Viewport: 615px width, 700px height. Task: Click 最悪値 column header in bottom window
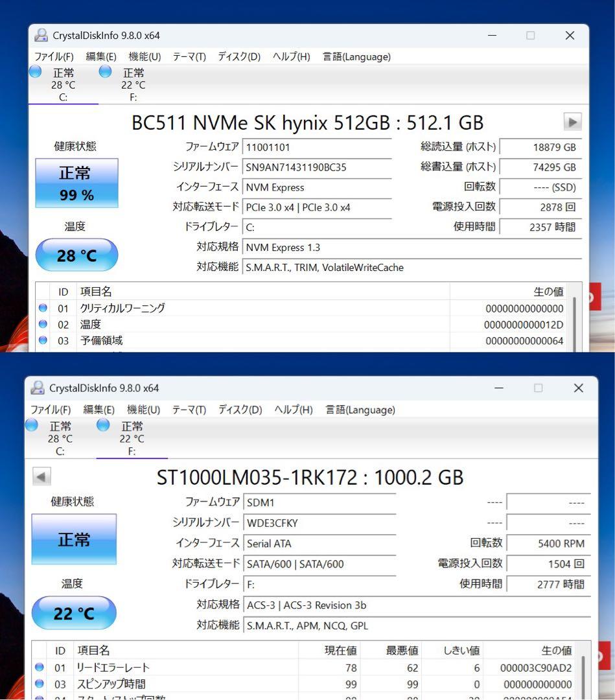(391, 651)
